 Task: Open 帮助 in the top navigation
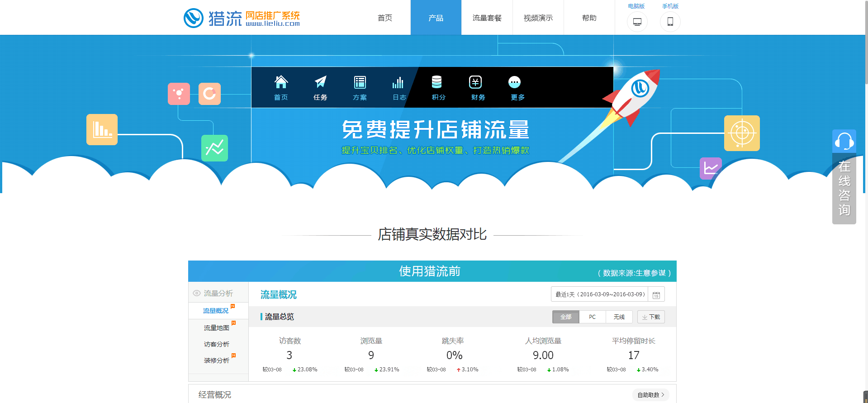589,18
